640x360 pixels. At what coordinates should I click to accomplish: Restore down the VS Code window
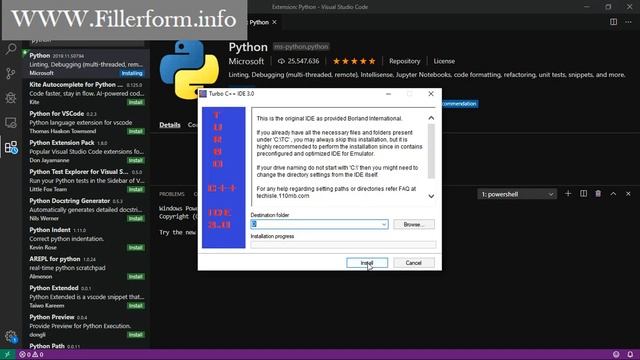pos(608,7)
